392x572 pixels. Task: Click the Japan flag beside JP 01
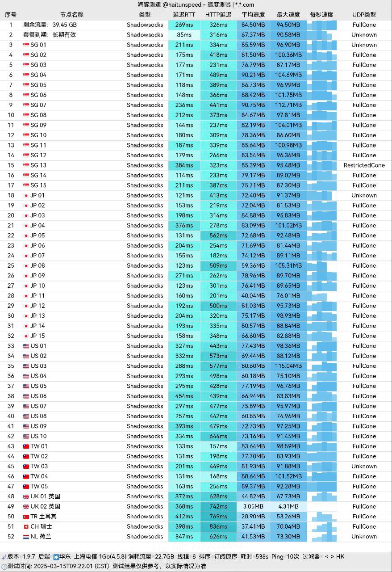pos(26,195)
